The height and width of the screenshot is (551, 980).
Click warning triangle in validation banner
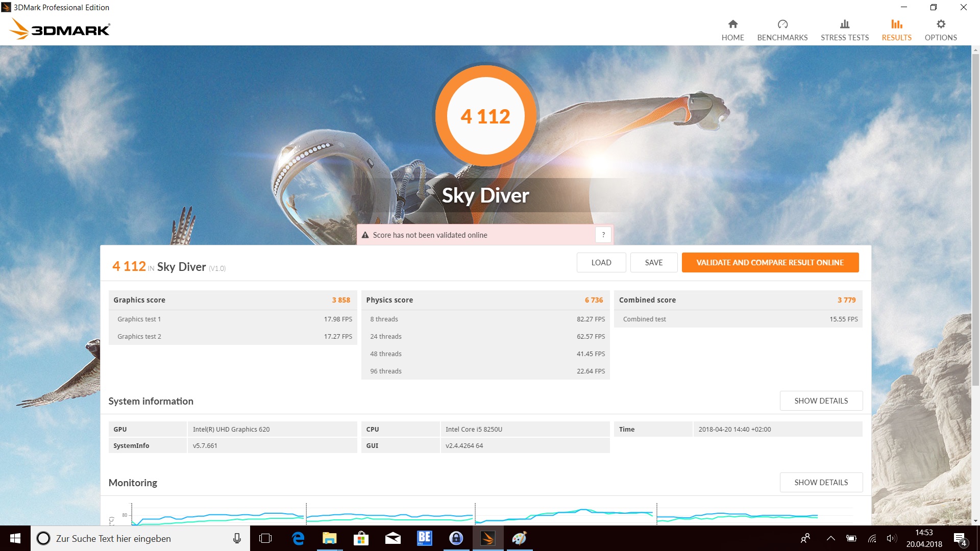coord(365,235)
